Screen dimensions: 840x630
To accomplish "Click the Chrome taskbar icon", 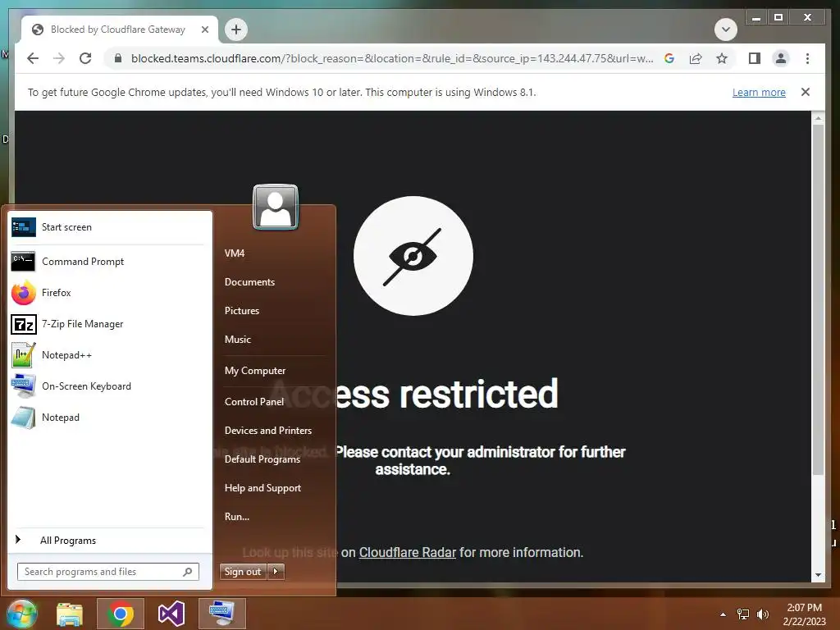I will tap(121, 614).
